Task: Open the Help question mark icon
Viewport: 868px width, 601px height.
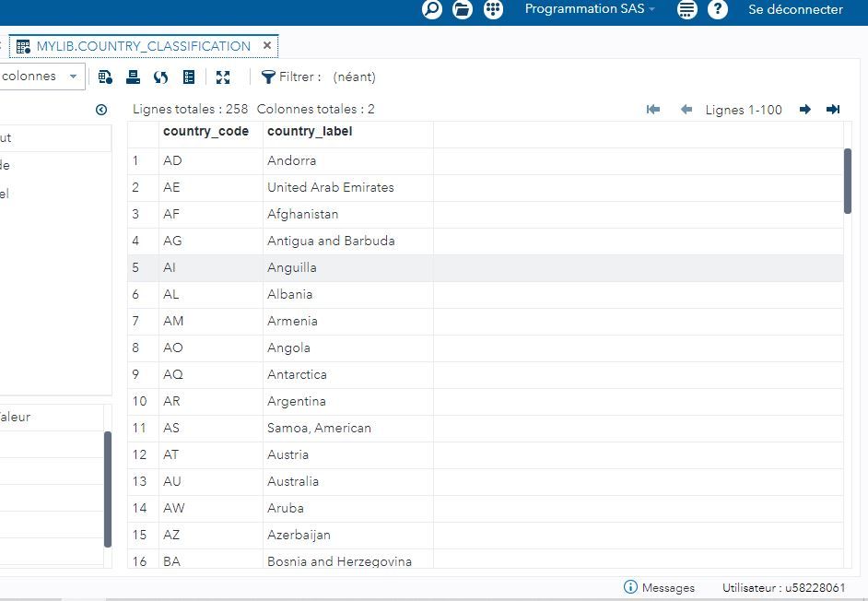Action: (x=718, y=10)
